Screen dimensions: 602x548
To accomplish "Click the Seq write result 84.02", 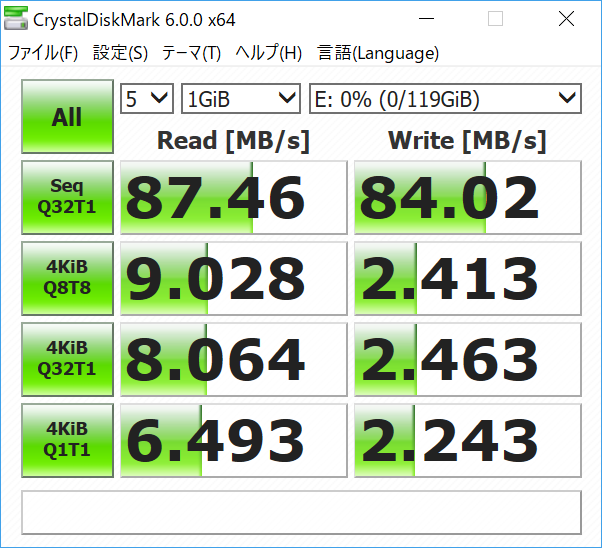I will point(467,197).
